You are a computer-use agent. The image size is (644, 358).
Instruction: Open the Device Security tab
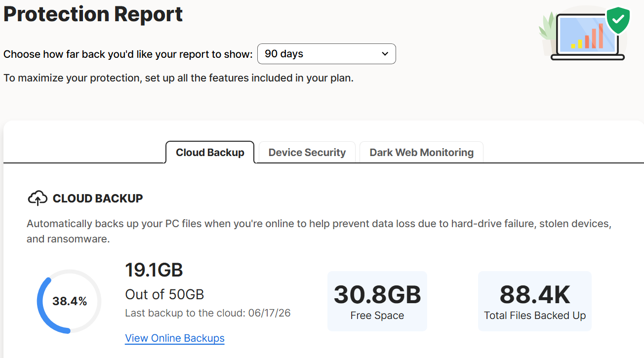click(307, 152)
